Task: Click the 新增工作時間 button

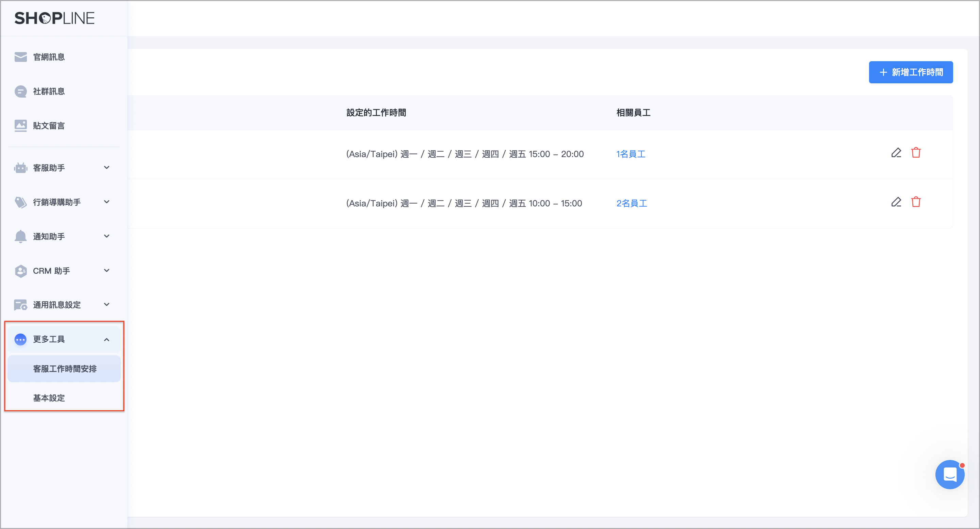Action: 911,72
